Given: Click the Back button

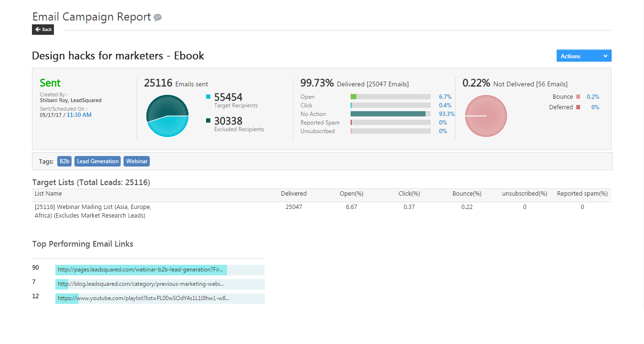Looking at the screenshot, I should (42, 29).
